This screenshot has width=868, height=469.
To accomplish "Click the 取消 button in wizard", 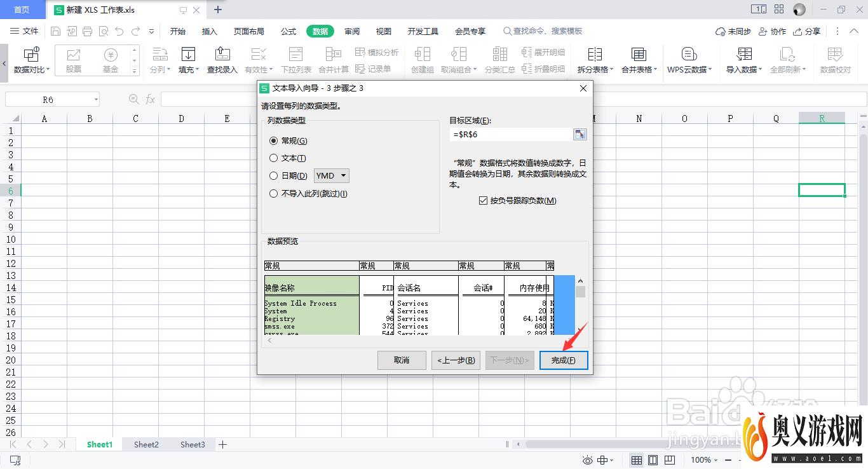I will coord(402,360).
